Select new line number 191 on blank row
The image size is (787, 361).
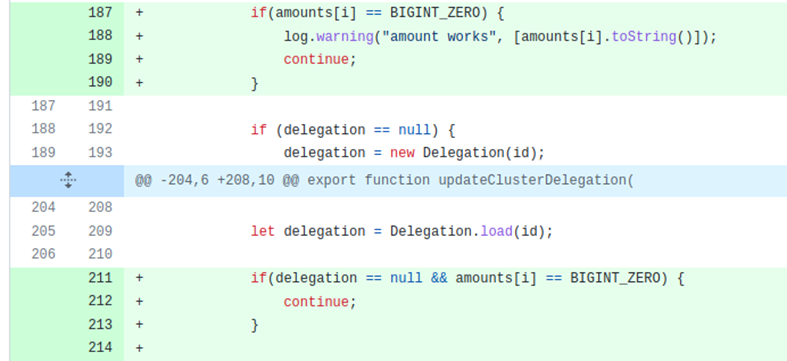(100, 106)
